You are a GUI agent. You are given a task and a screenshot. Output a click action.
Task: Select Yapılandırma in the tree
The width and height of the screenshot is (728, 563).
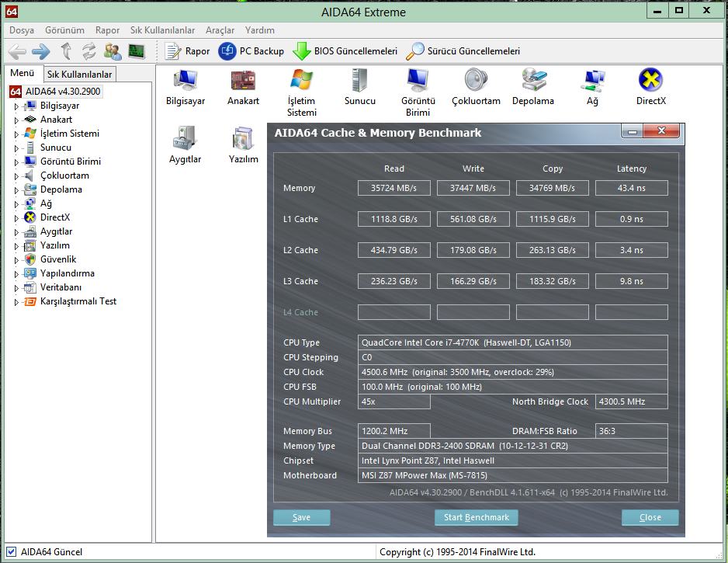pyautogui.click(x=68, y=273)
